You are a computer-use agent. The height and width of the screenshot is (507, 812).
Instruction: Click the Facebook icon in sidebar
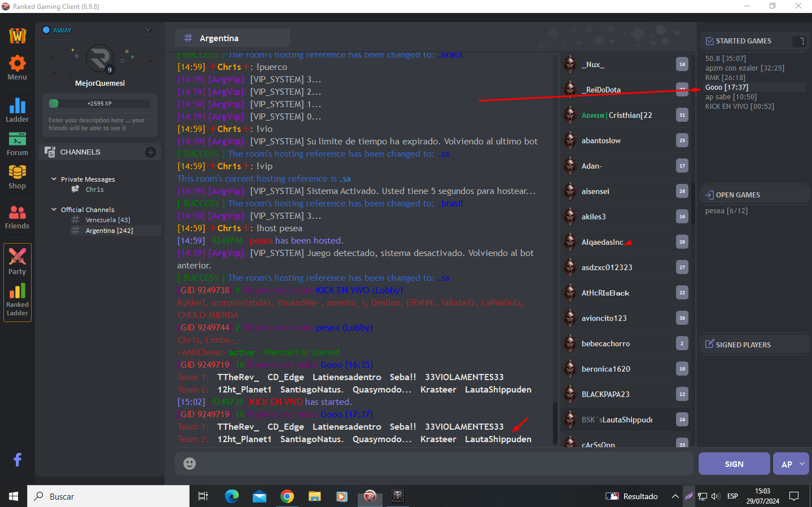click(17, 460)
